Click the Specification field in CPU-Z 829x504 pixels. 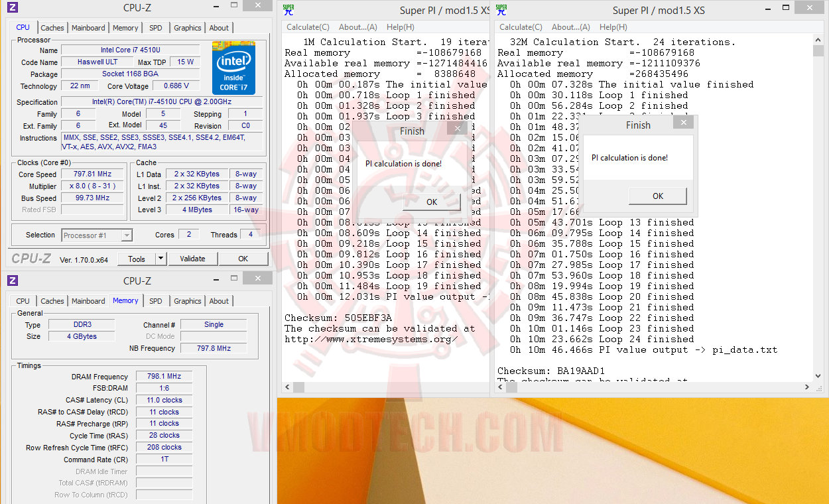tap(162, 101)
